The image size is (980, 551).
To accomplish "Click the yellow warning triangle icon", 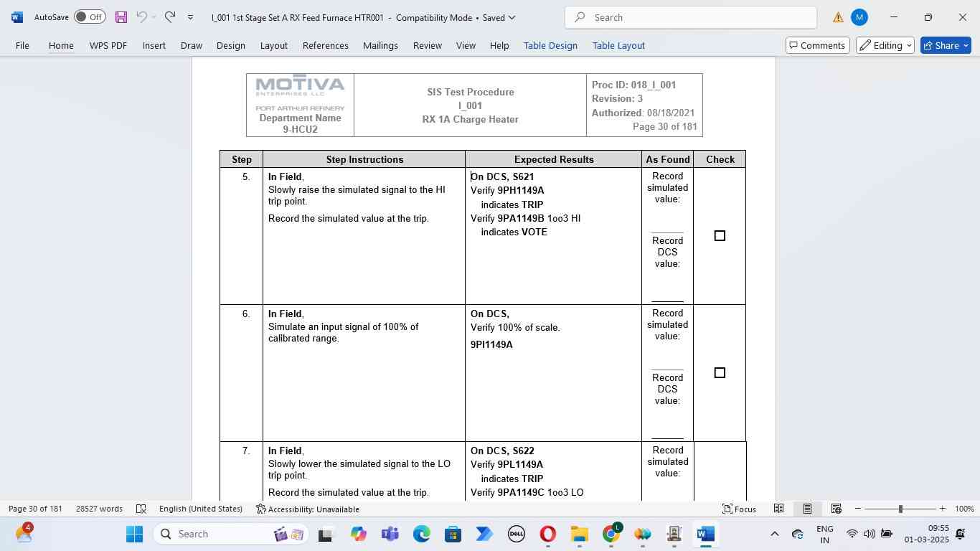I will [838, 17].
